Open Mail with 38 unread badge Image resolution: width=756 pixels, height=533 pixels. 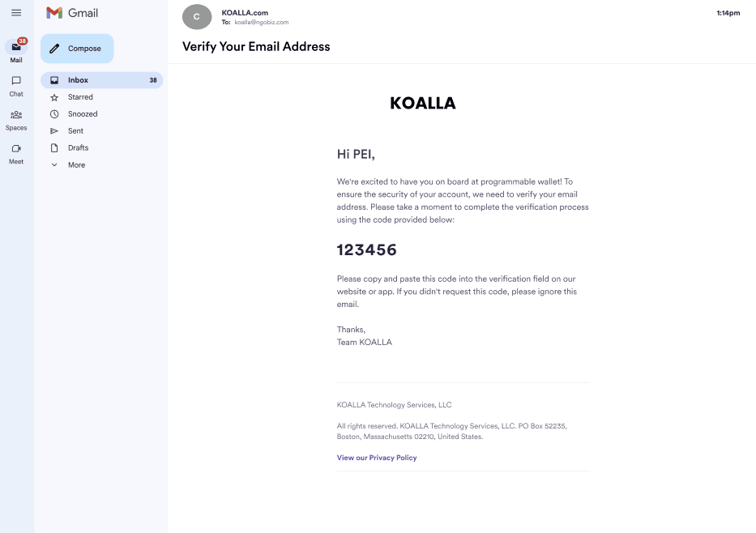coord(16,50)
